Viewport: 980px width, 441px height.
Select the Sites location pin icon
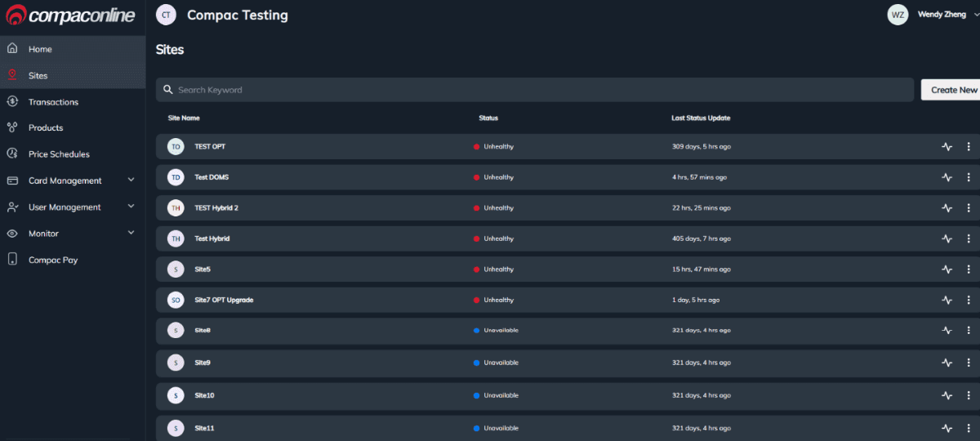point(12,75)
